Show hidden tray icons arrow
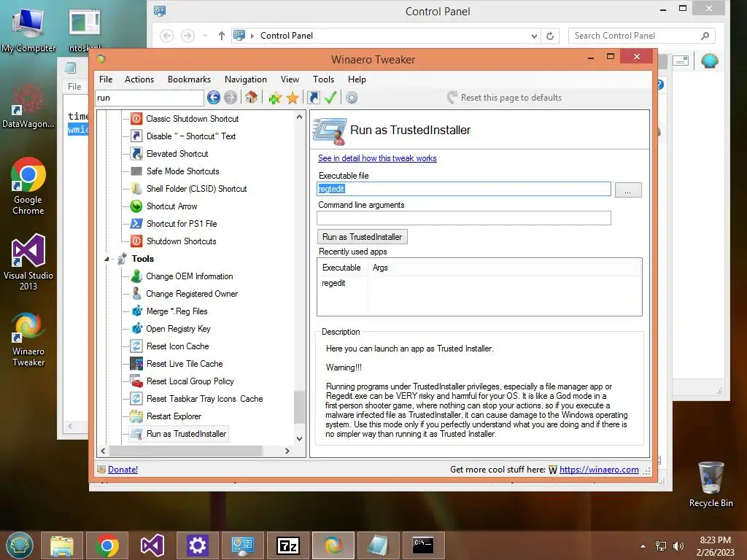747x560 pixels. click(643, 546)
